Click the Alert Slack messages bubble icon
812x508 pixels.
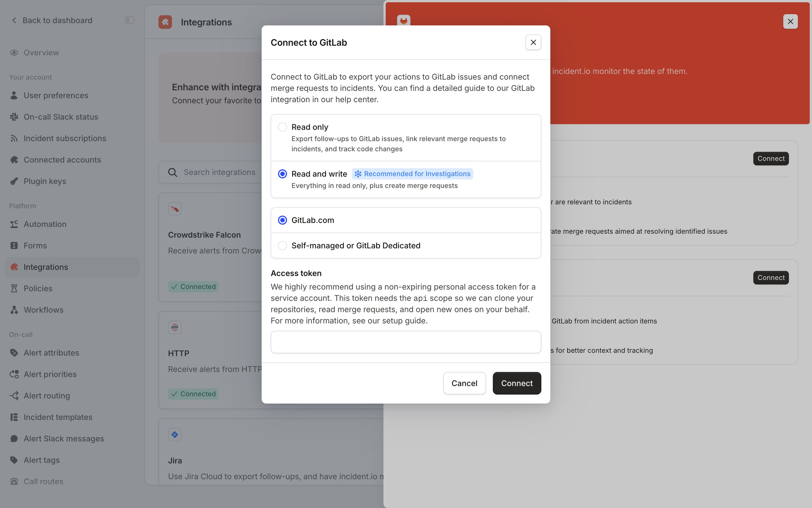pos(14,439)
